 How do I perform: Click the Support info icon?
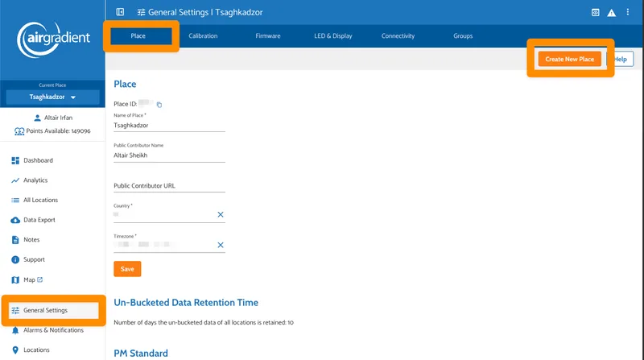coord(15,259)
